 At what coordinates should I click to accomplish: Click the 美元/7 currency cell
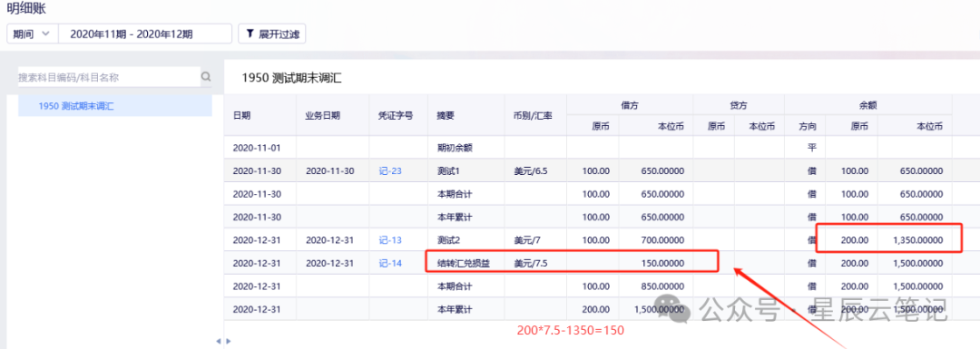(x=535, y=239)
